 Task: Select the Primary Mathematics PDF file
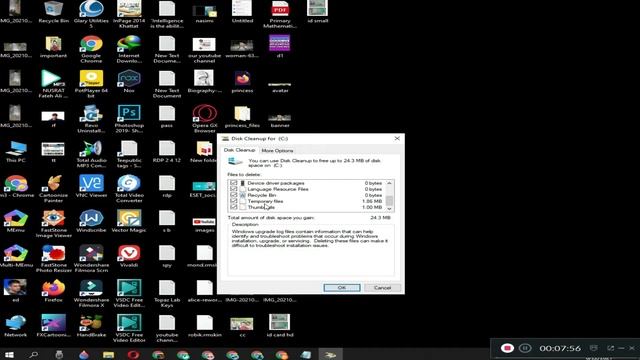pyautogui.click(x=280, y=15)
